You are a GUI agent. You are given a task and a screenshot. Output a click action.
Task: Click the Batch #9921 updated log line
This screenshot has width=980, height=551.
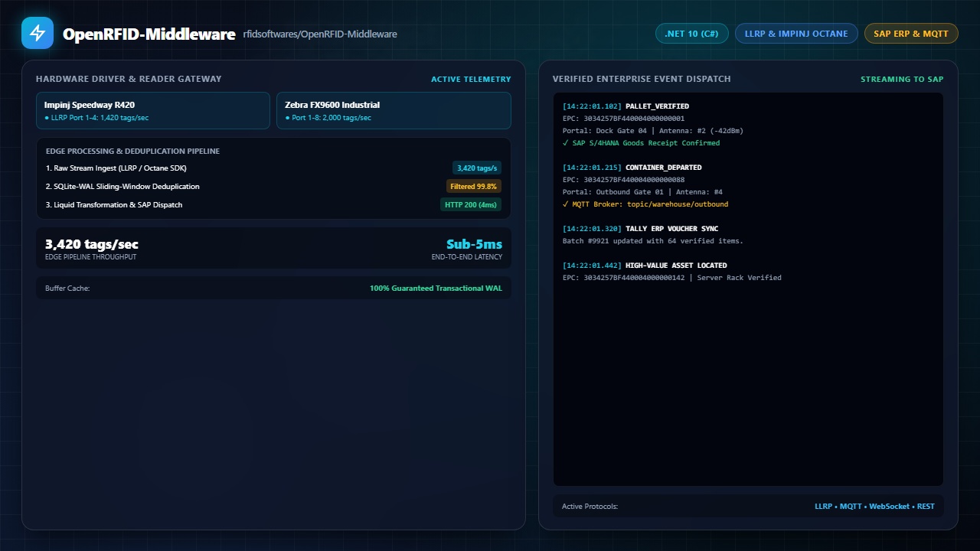point(653,241)
